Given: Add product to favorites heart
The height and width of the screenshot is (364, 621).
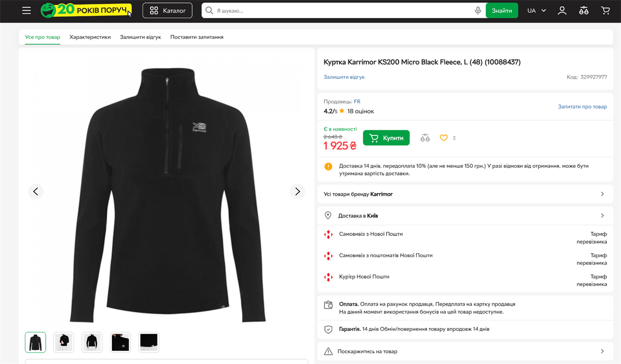Looking at the screenshot, I should pyautogui.click(x=444, y=138).
